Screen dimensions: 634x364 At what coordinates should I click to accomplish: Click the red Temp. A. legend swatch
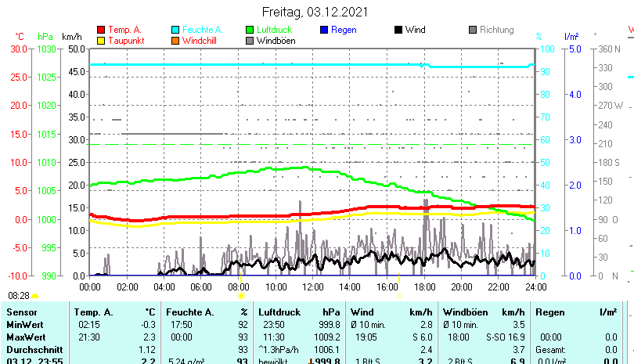click(x=100, y=30)
